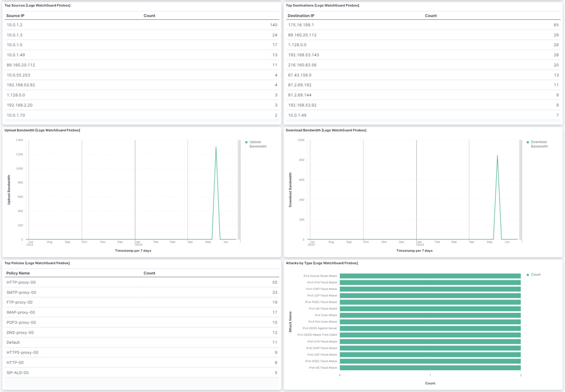Viewport: 565px width, 392px height.
Task: Open the Attacks by Type panel title menu
Action: coord(322,263)
